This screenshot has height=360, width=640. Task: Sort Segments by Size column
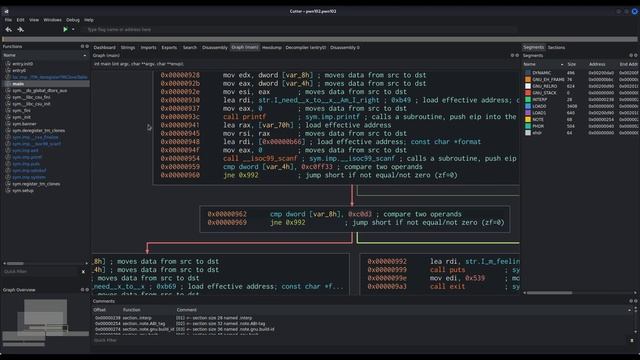point(571,64)
